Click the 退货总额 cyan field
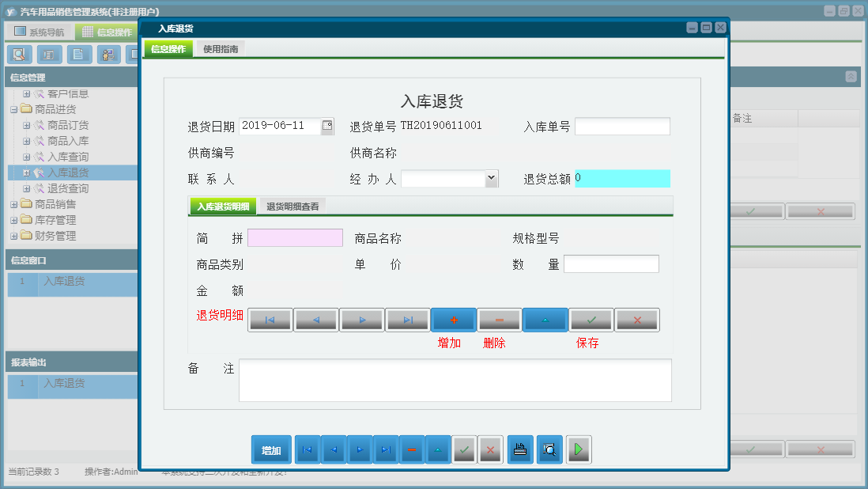Viewport: 868px width, 489px height. (622, 178)
